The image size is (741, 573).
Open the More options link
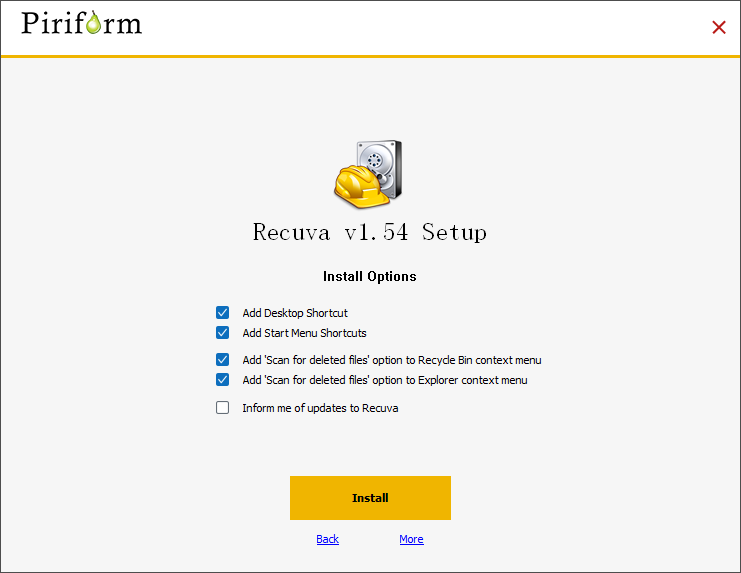pos(411,539)
